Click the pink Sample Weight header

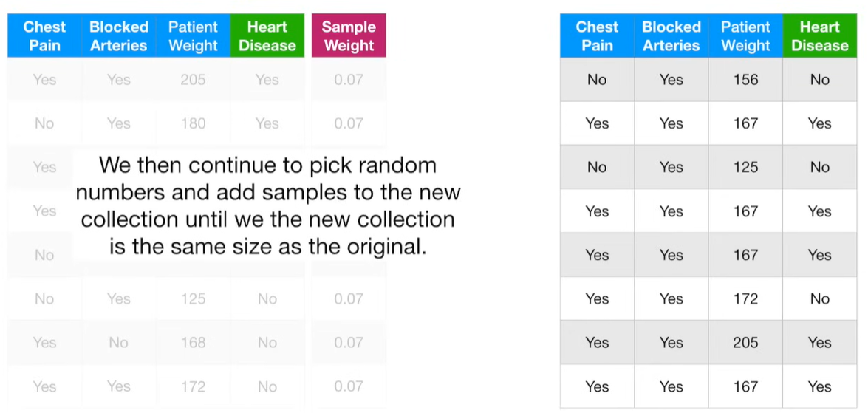pyautogui.click(x=349, y=36)
